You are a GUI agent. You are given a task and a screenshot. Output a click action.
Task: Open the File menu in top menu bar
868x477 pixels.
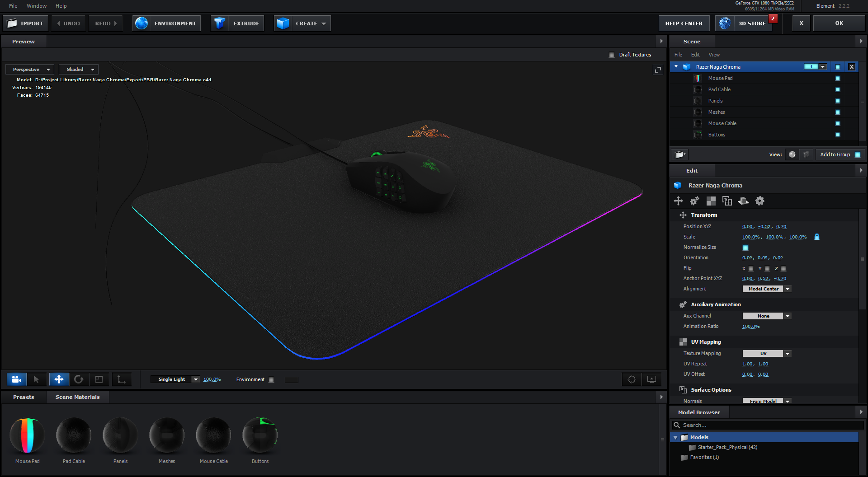13,6
